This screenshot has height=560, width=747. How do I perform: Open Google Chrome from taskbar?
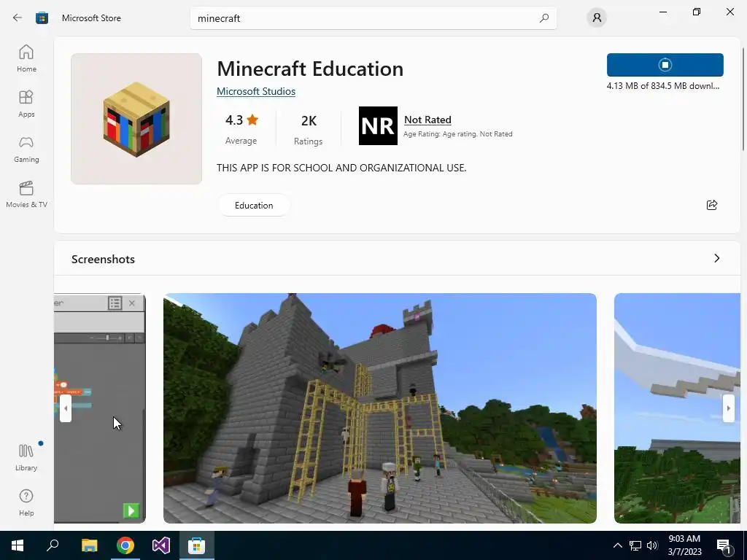125,545
